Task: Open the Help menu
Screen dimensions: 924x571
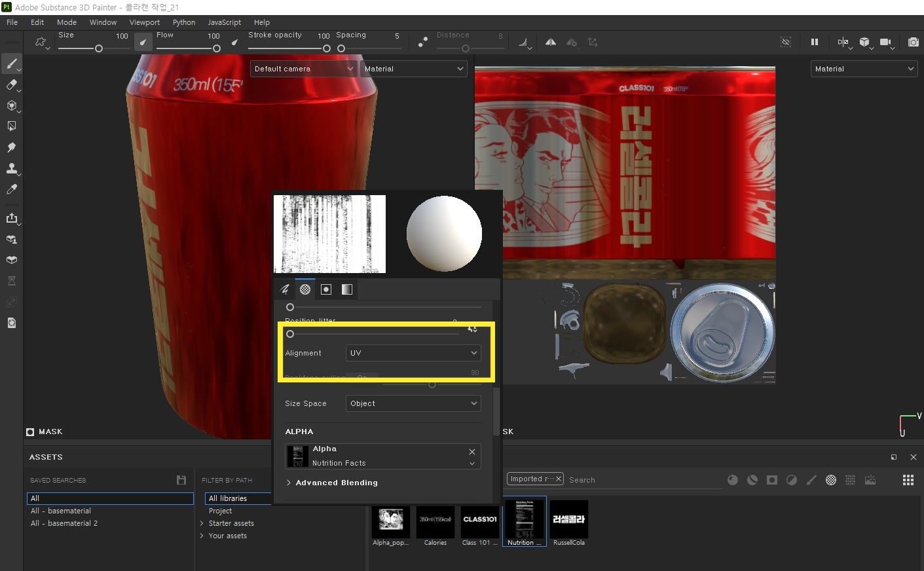Action: pyautogui.click(x=262, y=22)
